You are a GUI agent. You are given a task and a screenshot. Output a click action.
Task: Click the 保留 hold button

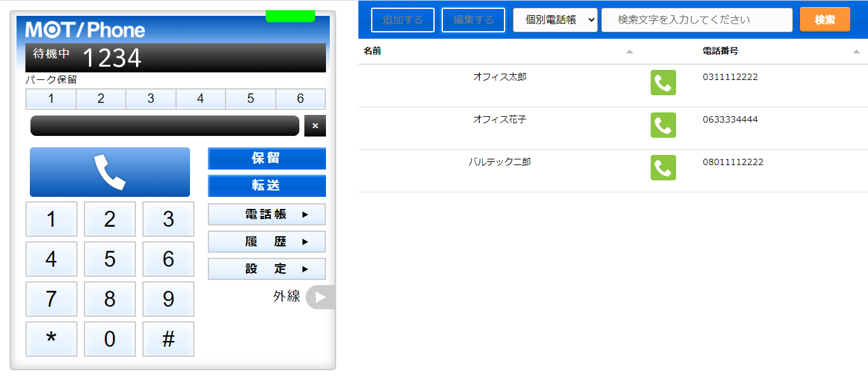(266, 159)
